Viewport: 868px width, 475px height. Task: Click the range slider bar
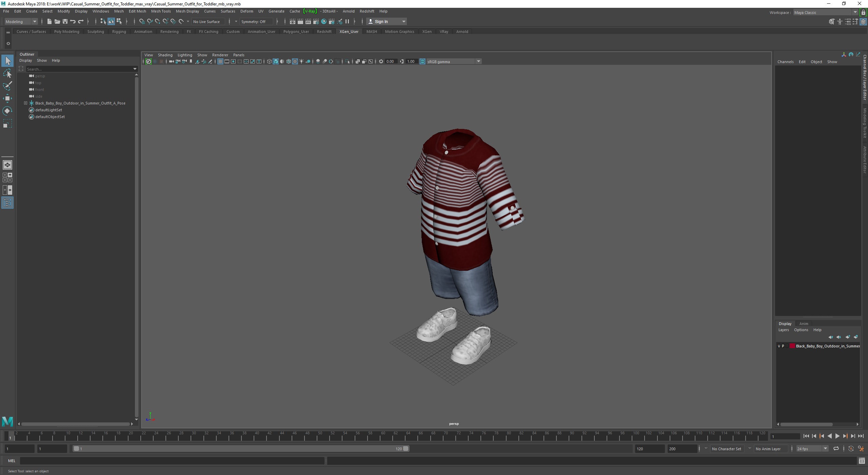point(241,449)
